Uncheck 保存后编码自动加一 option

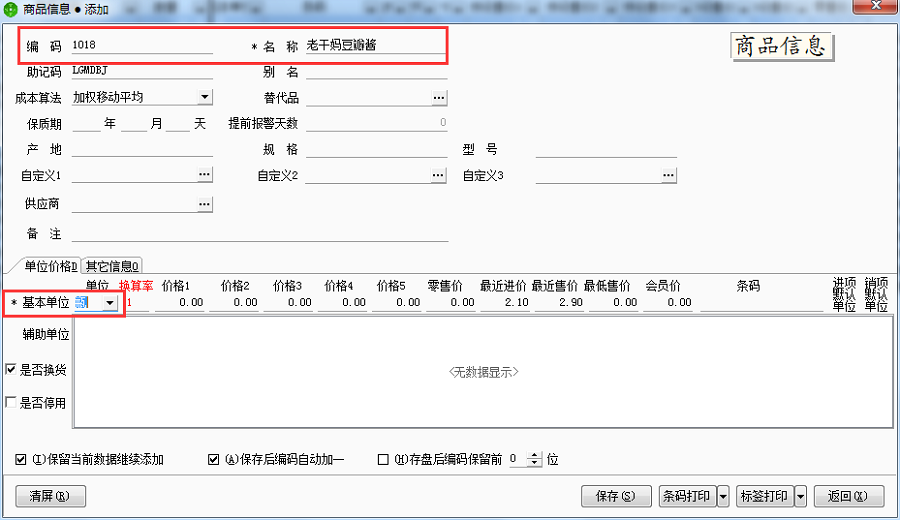pyautogui.click(x=214, y=459)
